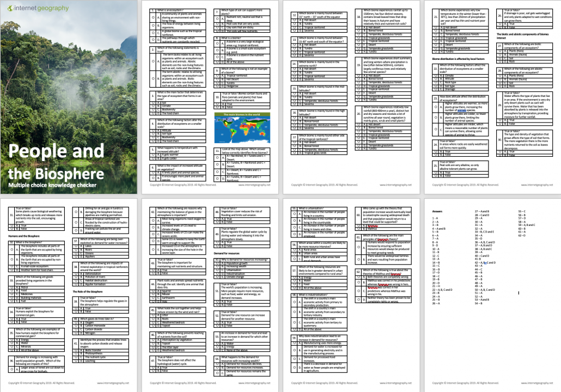Viewport: 561px width, 392px height.
Task: Click the 'Answers' heading on the last page
Action: (437, 211)
